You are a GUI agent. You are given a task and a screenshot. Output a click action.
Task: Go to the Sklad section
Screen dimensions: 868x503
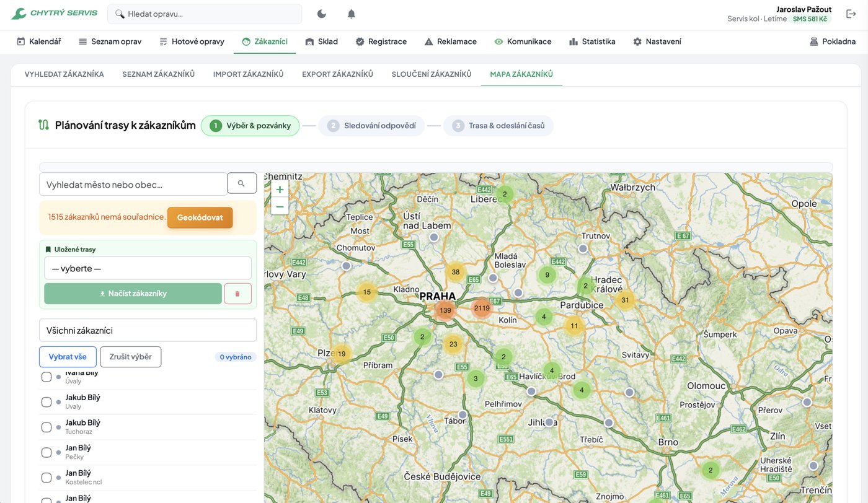pos(321,42)
